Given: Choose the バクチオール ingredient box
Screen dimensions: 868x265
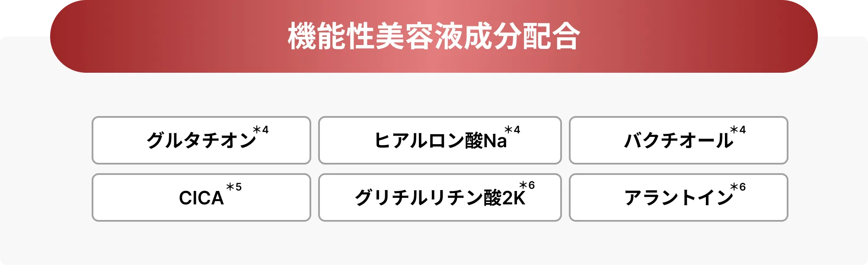Looking at the screenshot, I should coord(679,140).
